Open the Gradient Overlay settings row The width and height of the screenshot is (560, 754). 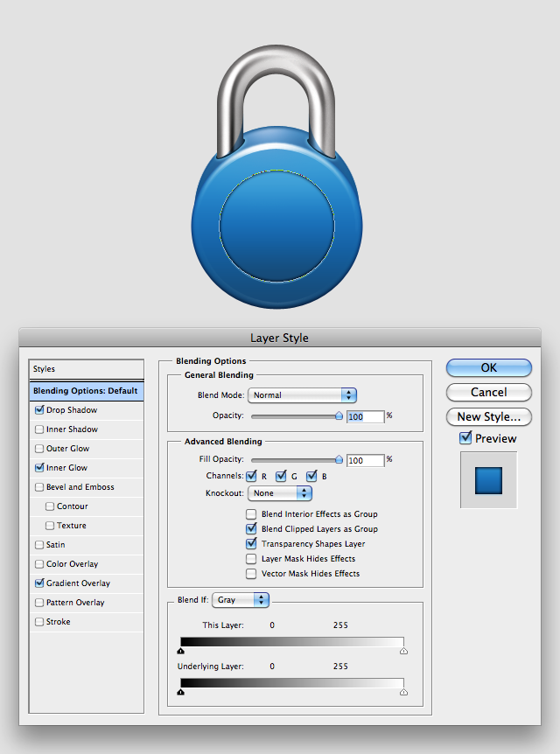point(86,583)
